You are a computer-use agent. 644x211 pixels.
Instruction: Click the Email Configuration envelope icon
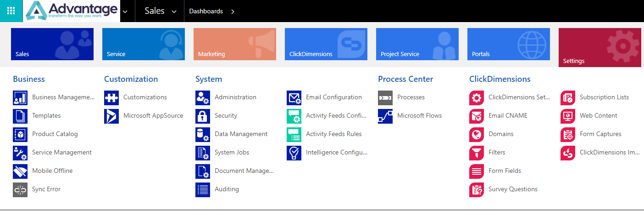(x=294, y=98)
